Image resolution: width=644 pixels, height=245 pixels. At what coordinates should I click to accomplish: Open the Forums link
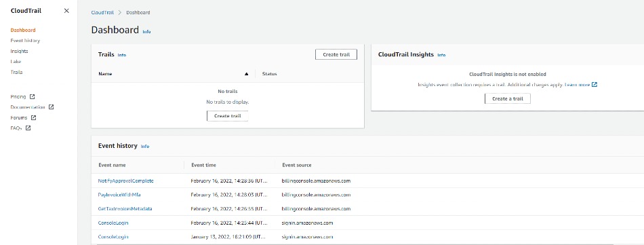tap(18, 118)
